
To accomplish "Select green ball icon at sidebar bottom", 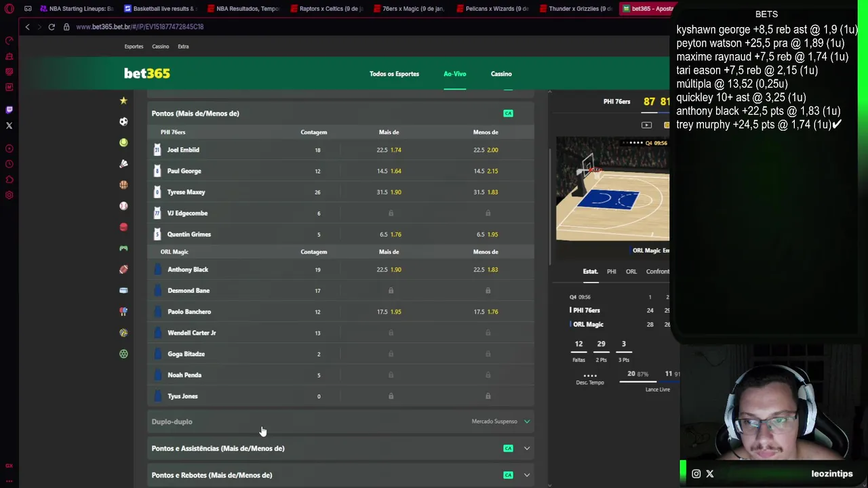I will click(x=123, y=354).
